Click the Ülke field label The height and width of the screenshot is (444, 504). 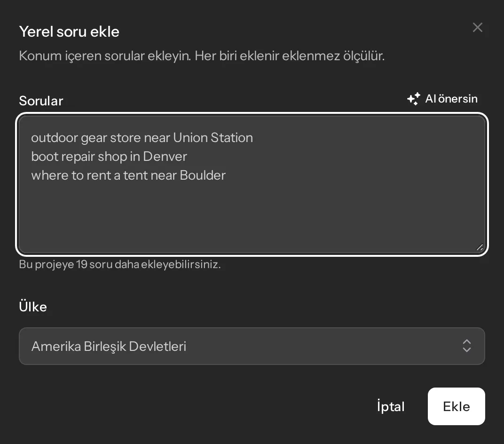pyautogui.click(x=33, y=307)
